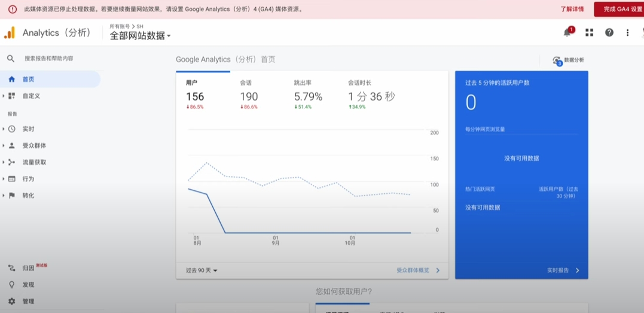The height and width of the screenshot is (313, 644).
Task: Click the 完成 GA4 设置 button
Action: 619,9
